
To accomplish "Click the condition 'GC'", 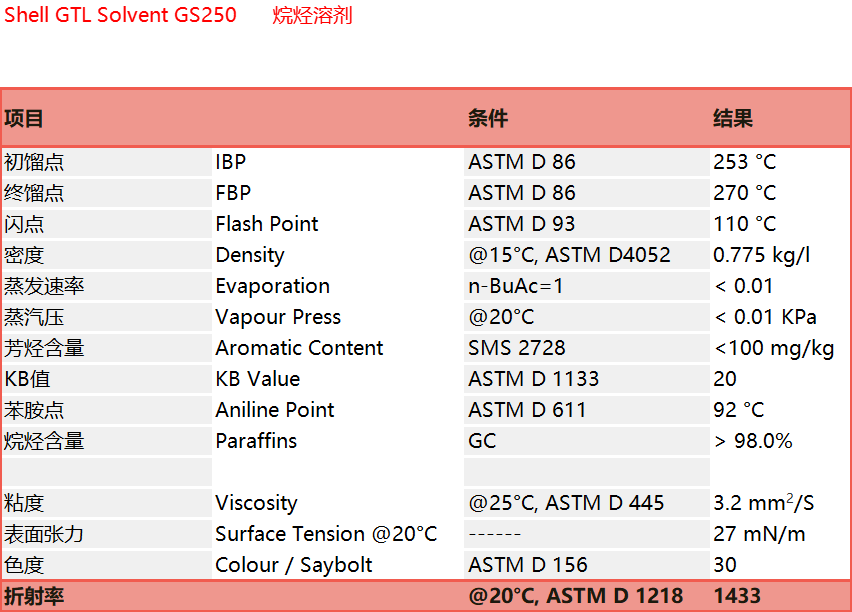I will pyautogui.click(x=483, y=441).
